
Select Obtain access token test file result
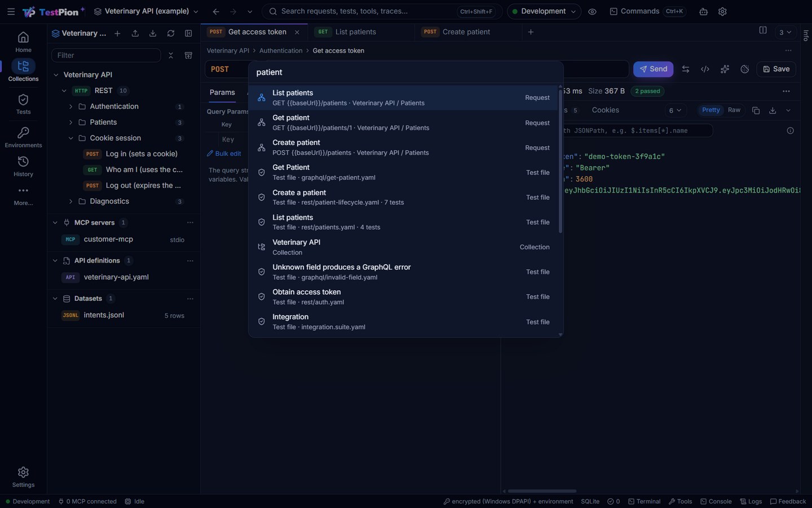(x=404, y=297)
